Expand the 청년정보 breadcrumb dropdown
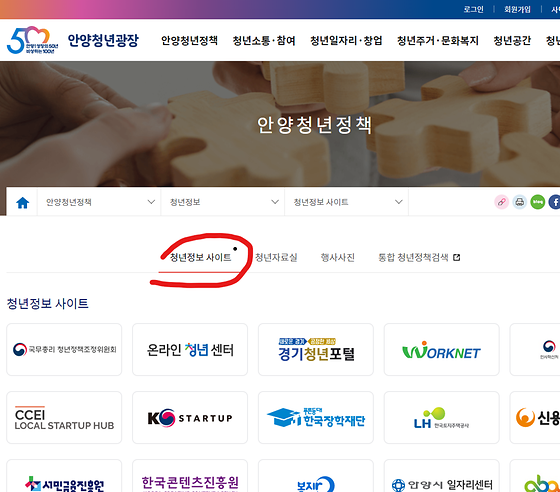Viewport: 560px width, 492px height. (x=223, y=202)
